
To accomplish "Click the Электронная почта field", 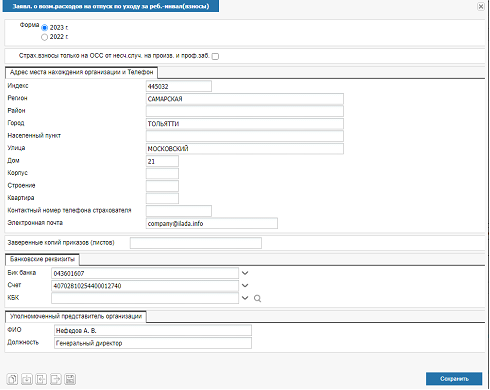I will click(212, 223).
